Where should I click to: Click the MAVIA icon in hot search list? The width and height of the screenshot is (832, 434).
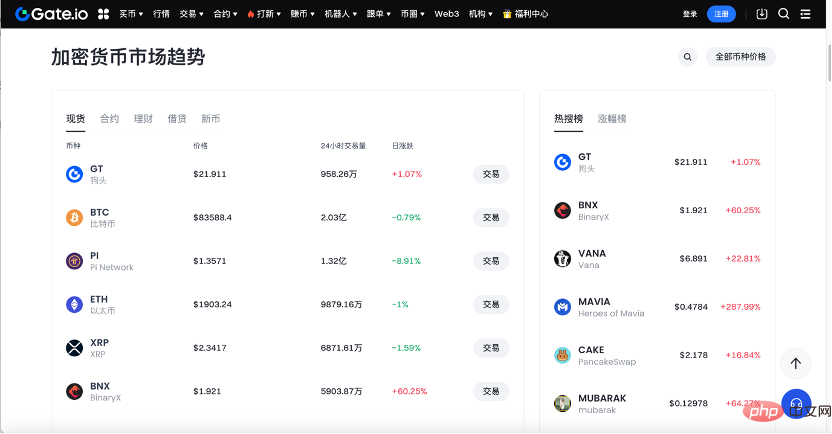pyautogui.click(x=562, y=307)
